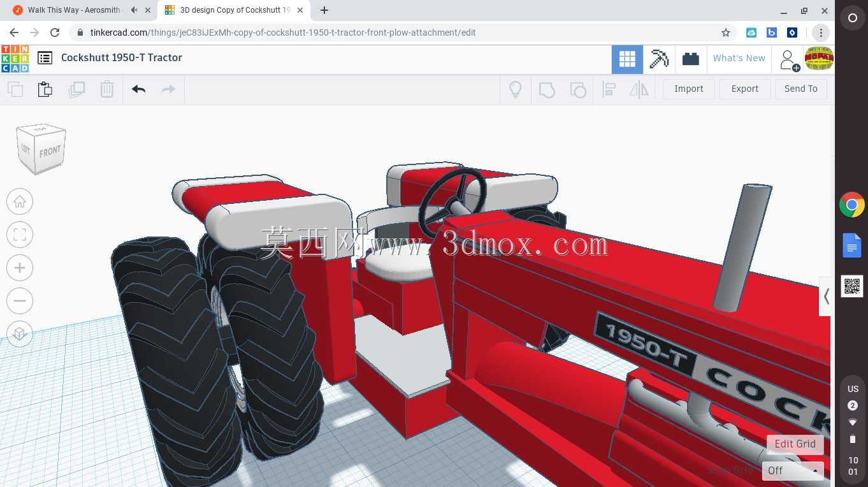This screenshot has width=868, height=487.
Task: Click the Cockshutt 1950-T Tractor design name
Action: (x=122, y=58)
